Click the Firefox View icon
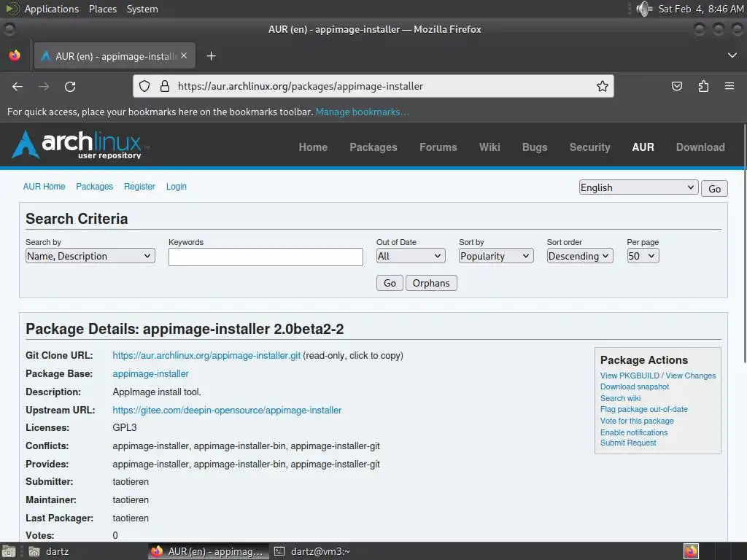 click(x=15, y=55)
